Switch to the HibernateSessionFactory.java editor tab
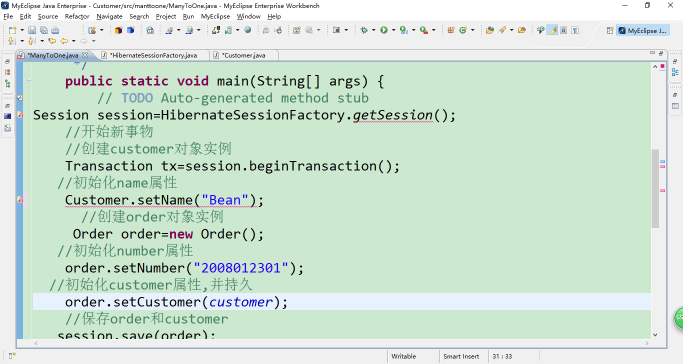This screenshot has width=683, height=364. 153,55
